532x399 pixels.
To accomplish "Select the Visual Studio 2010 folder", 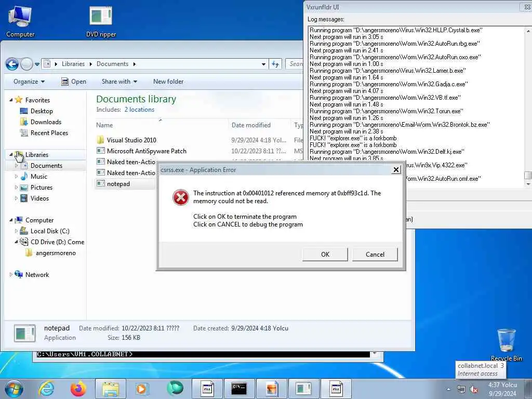I will [x=131, y=140].
